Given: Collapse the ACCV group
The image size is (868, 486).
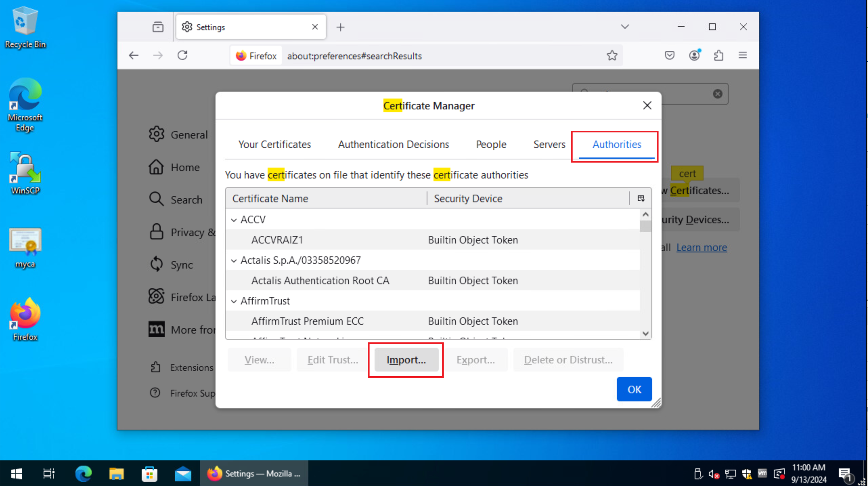Looking at the screenshot, I should coord(233,220).
